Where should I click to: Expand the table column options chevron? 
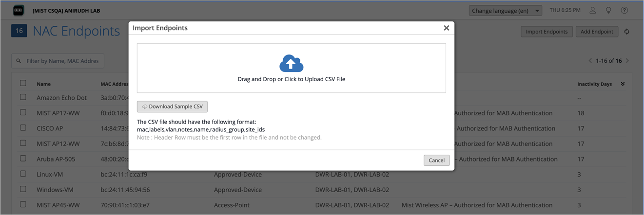[623, 84]
